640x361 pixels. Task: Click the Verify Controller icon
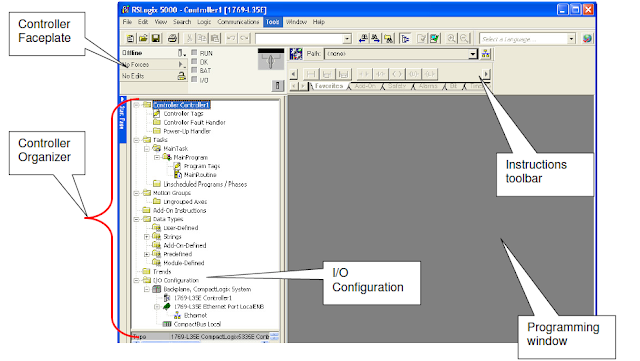coord(435,38)
